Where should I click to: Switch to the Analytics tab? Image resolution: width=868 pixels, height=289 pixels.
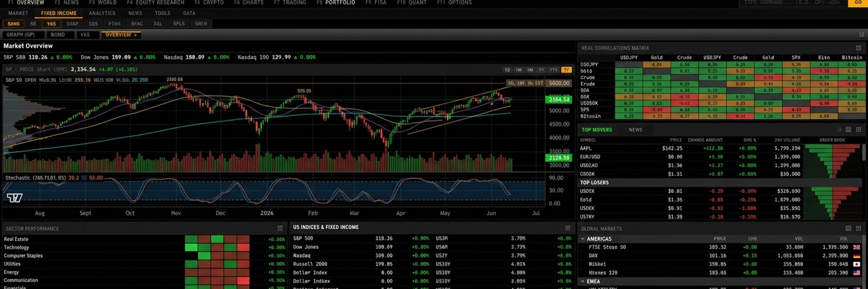pyautogui.click(x=102, y=13)
